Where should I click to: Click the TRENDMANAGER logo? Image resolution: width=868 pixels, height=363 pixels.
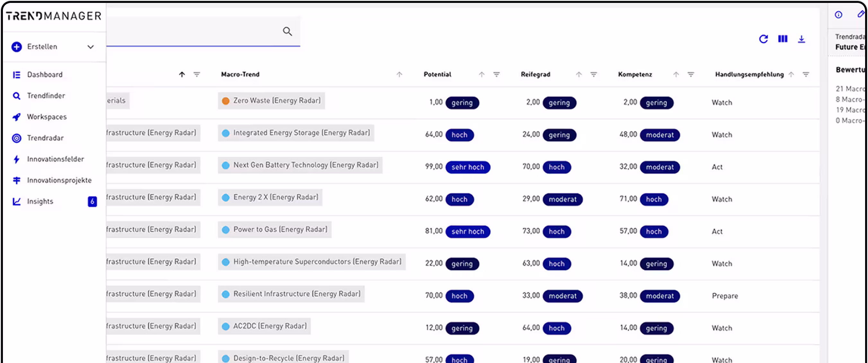(x=54, y=16)
